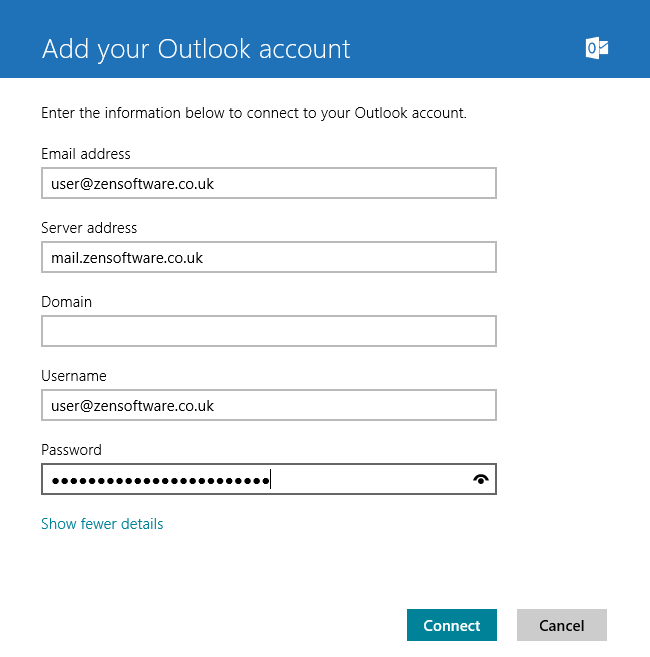
Task: Reveal the password with the eye icon
Action: (x=481, y=479)
